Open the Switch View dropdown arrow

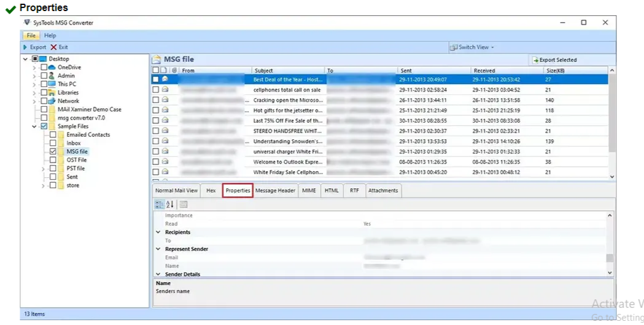pyautogui.click(x=492, y=47)
